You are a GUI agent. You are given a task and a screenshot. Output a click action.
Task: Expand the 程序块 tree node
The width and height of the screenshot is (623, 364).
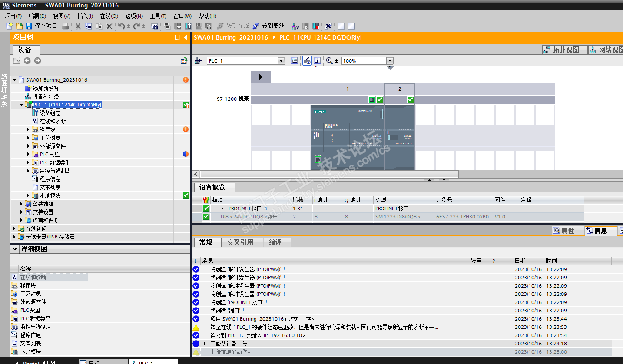pos(29,129)
